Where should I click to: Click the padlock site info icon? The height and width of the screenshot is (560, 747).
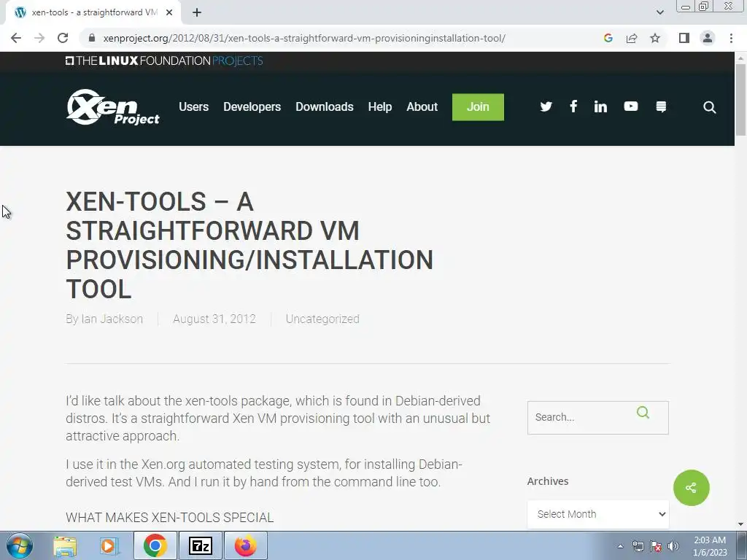pyautogui.click(x=92, y=38)
